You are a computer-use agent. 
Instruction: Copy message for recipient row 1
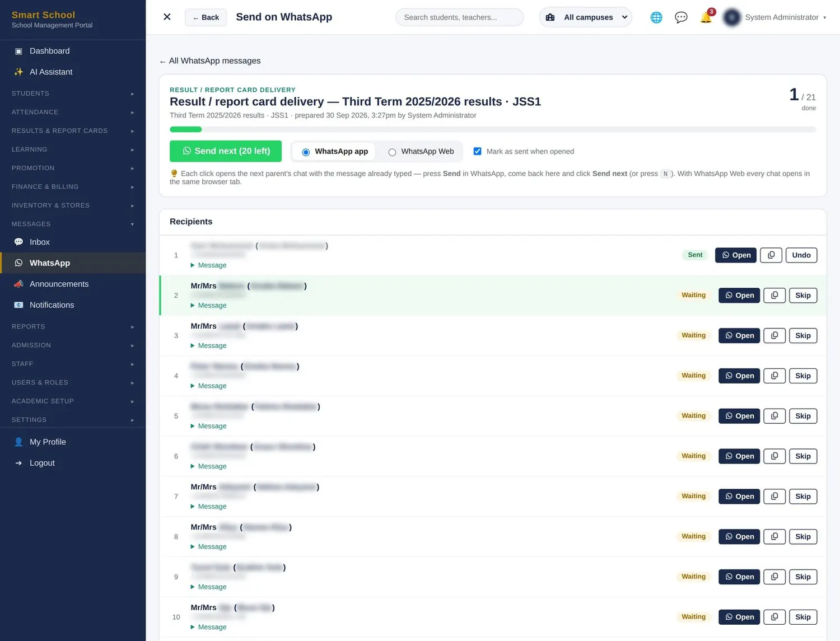[771, 255]
